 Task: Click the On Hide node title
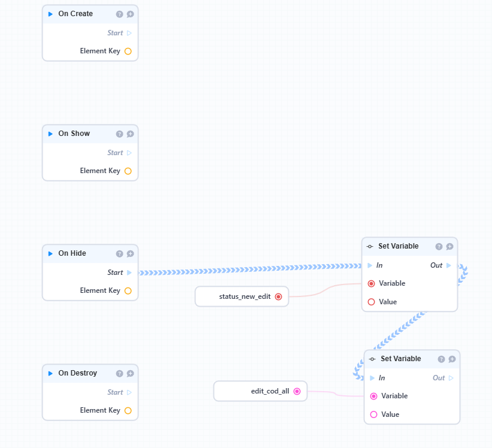tap(72, 253)
